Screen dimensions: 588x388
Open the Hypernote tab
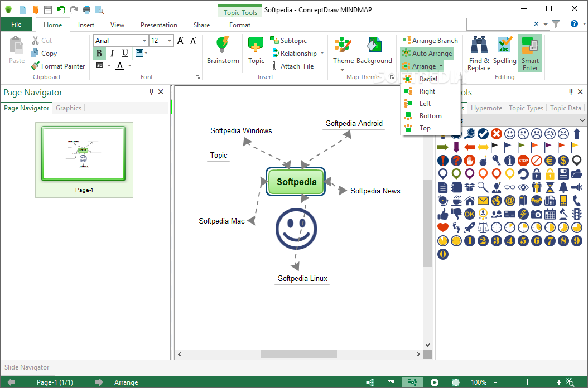[486, 108]
